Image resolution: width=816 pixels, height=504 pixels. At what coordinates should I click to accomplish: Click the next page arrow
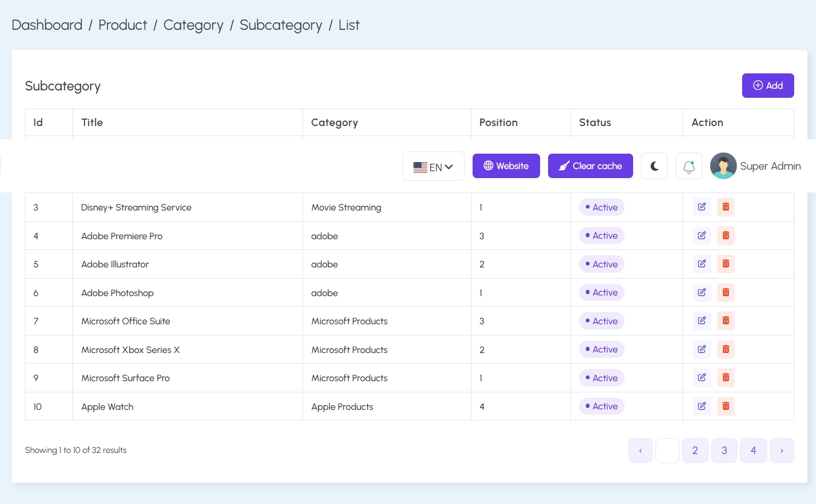tap(781, 450)
